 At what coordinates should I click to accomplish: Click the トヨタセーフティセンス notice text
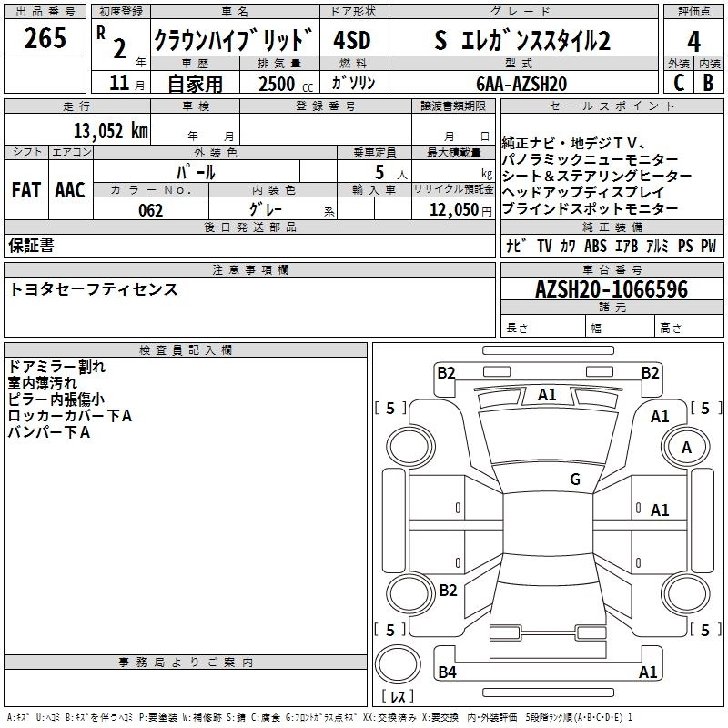94,289
